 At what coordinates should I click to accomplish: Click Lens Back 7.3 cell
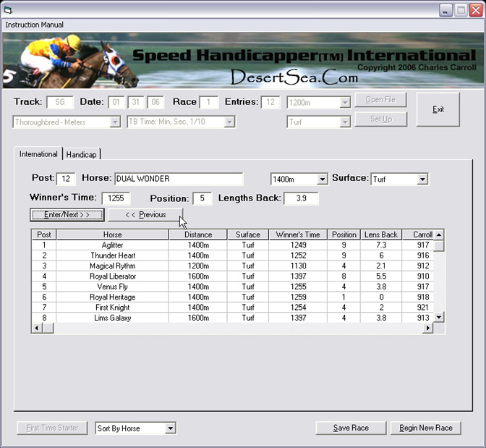point(381,245)
